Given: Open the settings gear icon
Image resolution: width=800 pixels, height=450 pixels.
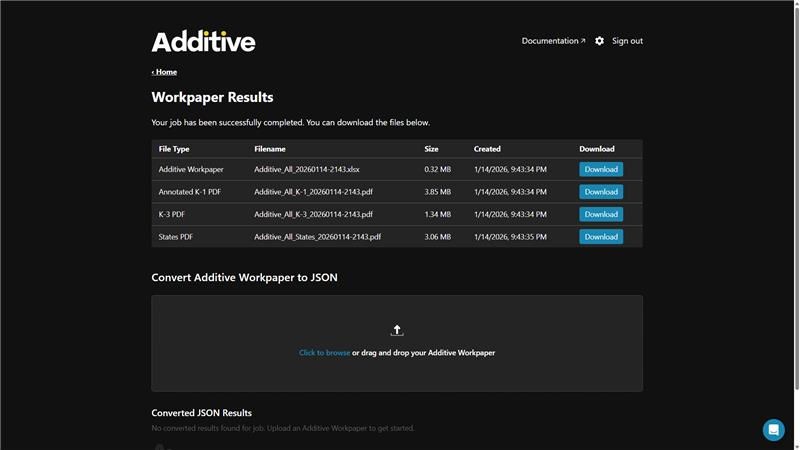Looking at the screenshot, I should point(599,41).
